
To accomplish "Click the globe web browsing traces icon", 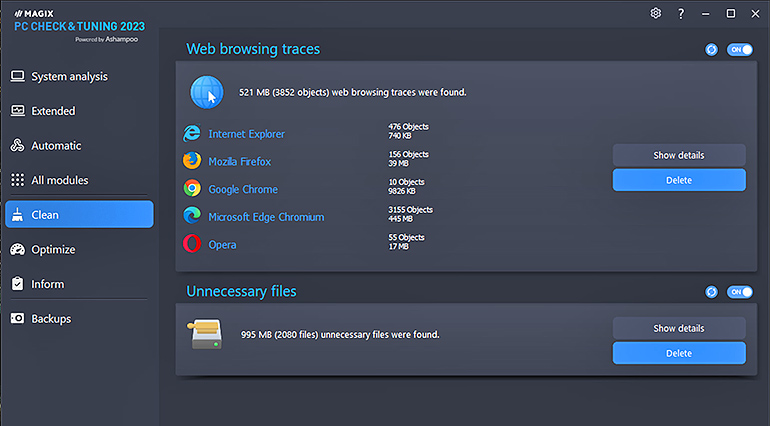I will [207, 92].
